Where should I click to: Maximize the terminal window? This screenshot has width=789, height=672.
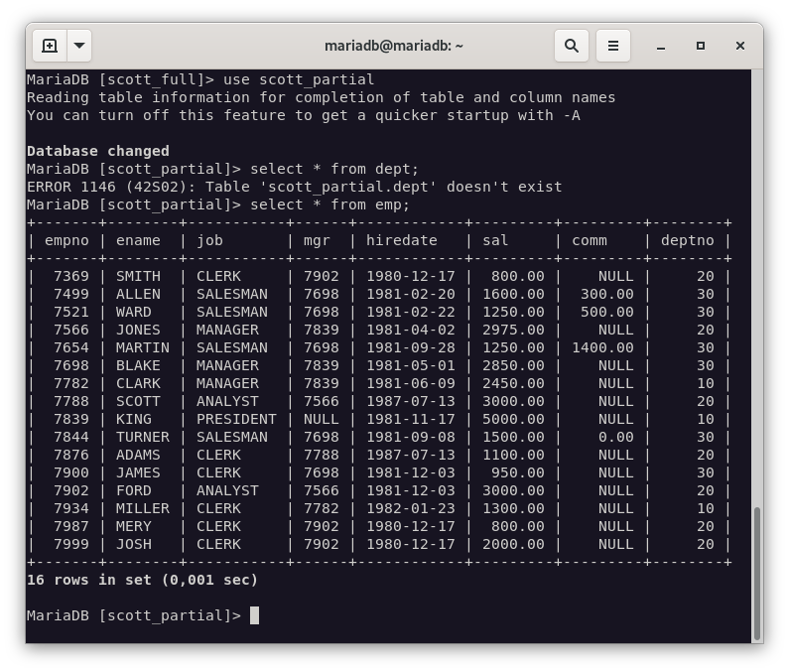coord(701,46)
